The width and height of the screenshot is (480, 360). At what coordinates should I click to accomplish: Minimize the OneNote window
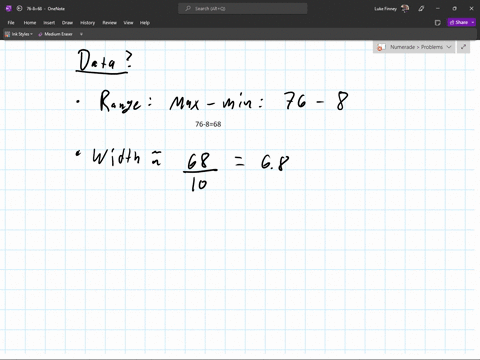point(438,9)
